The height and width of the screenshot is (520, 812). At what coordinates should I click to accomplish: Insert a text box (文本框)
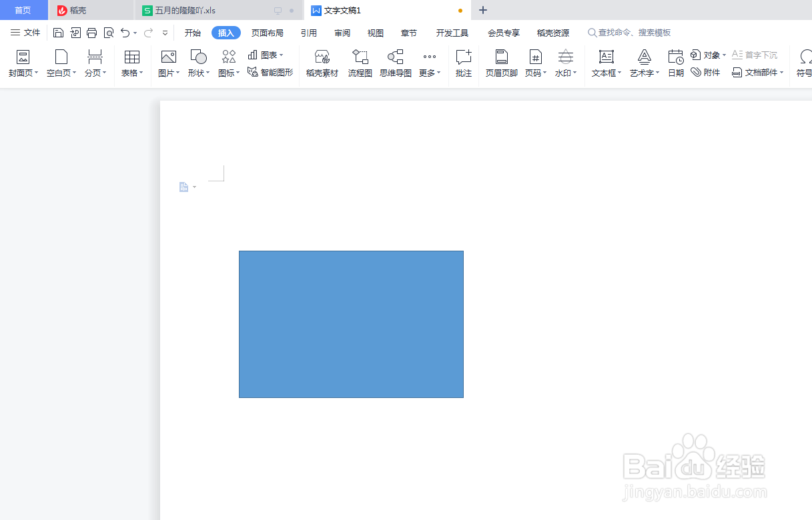[606, 63]
